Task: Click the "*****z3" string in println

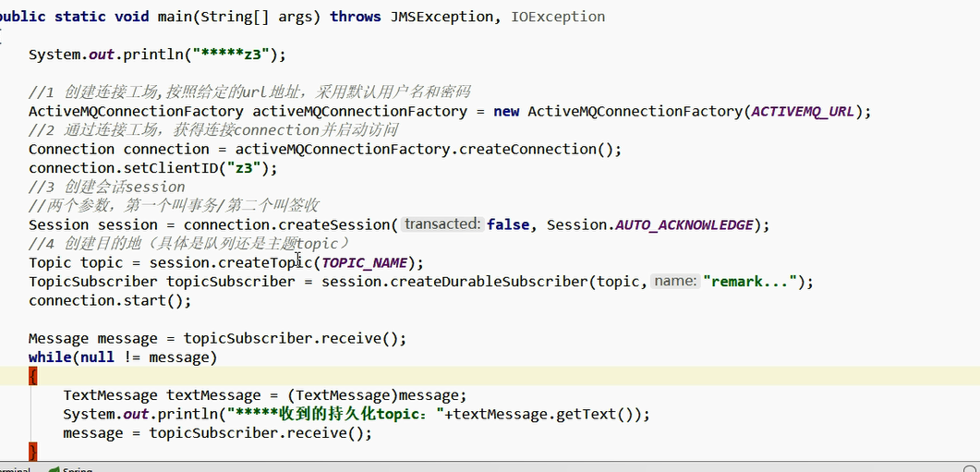Action: click(x=231, y=55)
